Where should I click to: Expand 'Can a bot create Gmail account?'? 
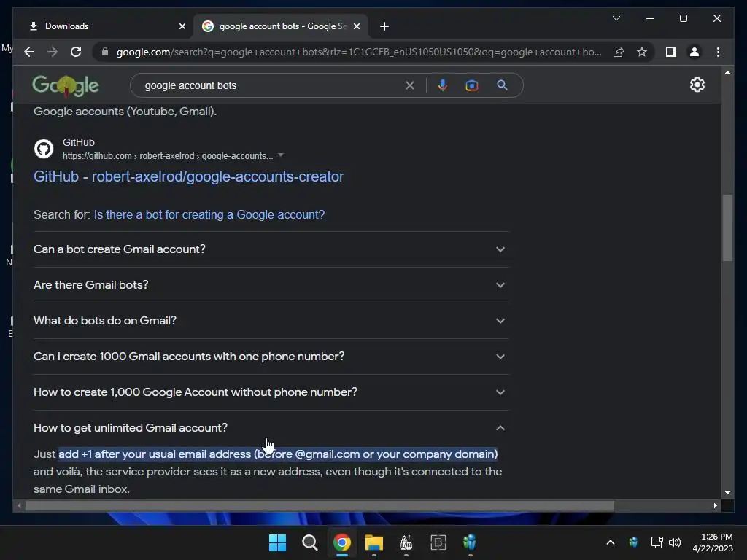(271, 249)
